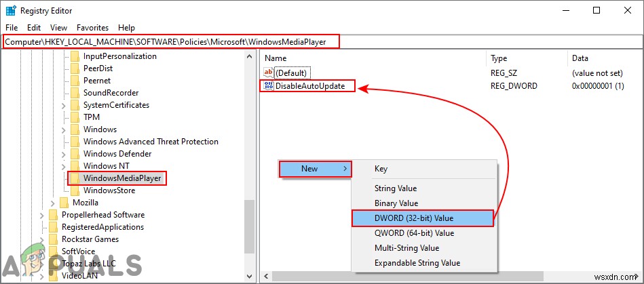The width and height of the screenshot is (644, 284).
Task: Click the InputPersonalization folder icon
Action: tap(75, 56)
